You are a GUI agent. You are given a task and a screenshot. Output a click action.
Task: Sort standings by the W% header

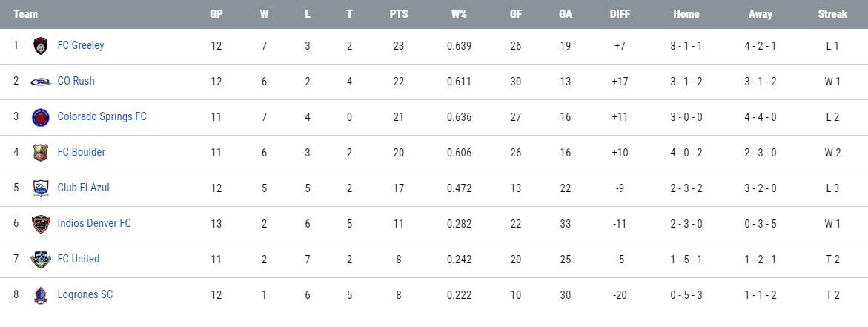tap(459, 14)
